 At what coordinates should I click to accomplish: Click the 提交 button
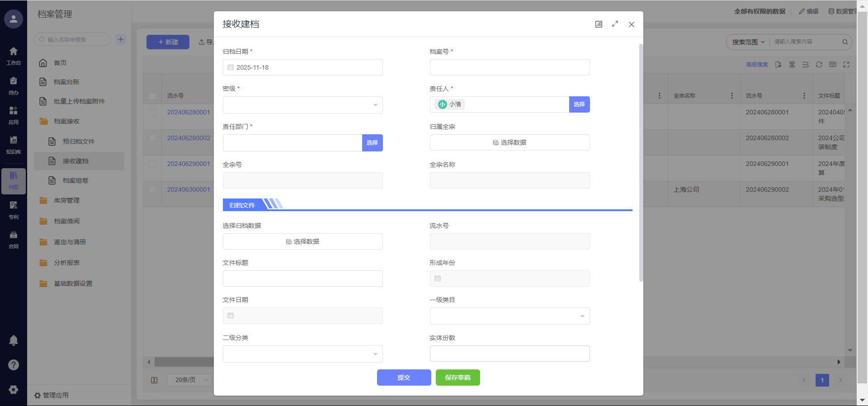tap(404, 378)
